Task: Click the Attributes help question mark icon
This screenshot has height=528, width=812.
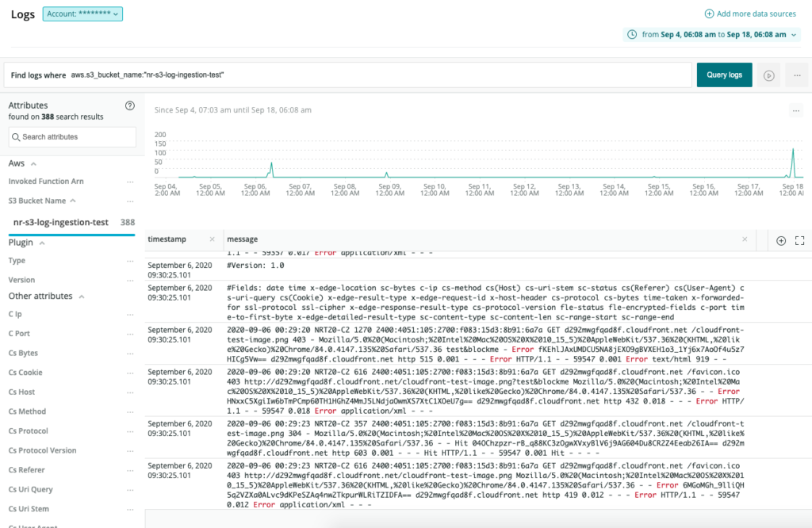Action: [x=130, y=105]
